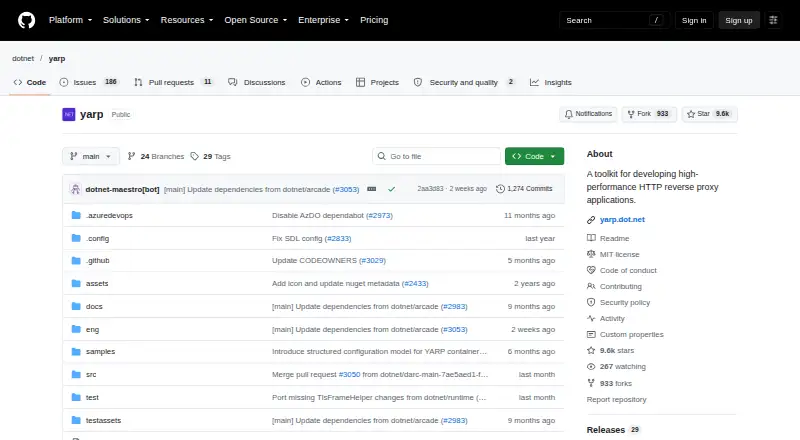Open the Insights tab

(x=551, y=82)
